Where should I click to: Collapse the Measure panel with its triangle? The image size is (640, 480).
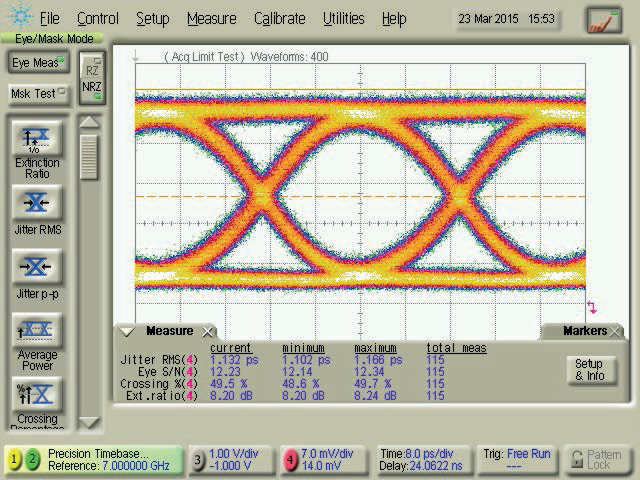(127, 332)
